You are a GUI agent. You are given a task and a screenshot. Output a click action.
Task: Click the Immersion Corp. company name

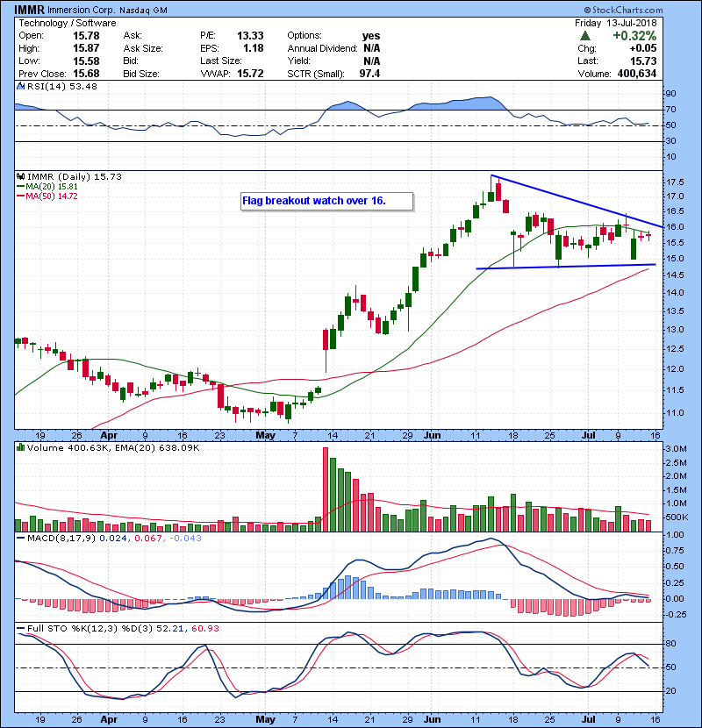click(x=82, y=11)
